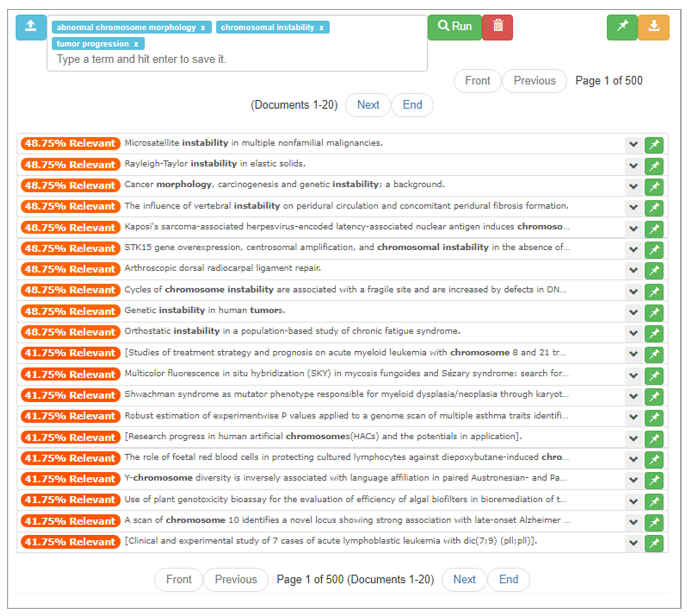Click the red trash delete button
Image resolution: width=694 pixels, height=616 pixels.
tap(497, 27)
